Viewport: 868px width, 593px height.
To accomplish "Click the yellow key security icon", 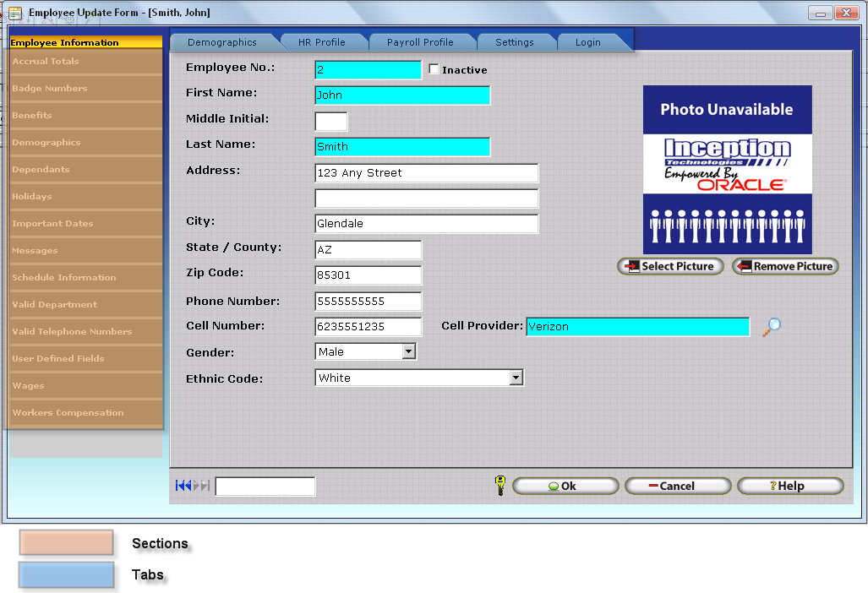I will (500, 485).
